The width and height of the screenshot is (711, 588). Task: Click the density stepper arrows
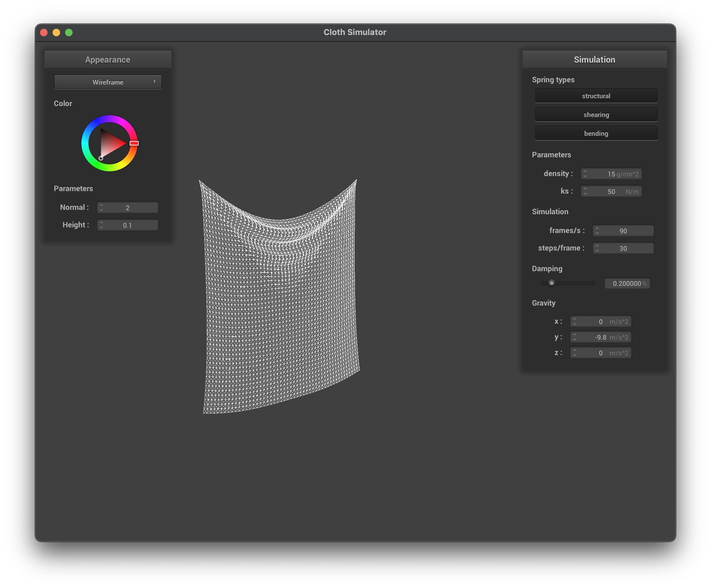(x=585, y=174)
